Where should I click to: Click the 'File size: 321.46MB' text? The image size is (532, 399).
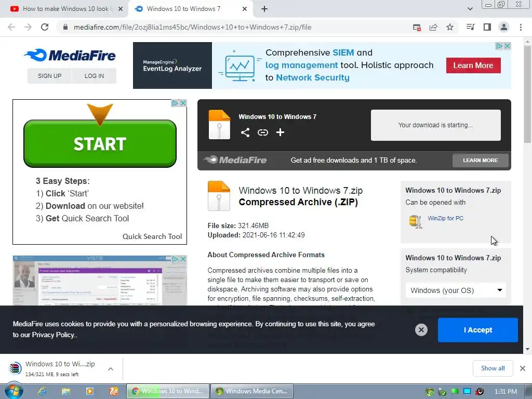click(x=238, y=225)
